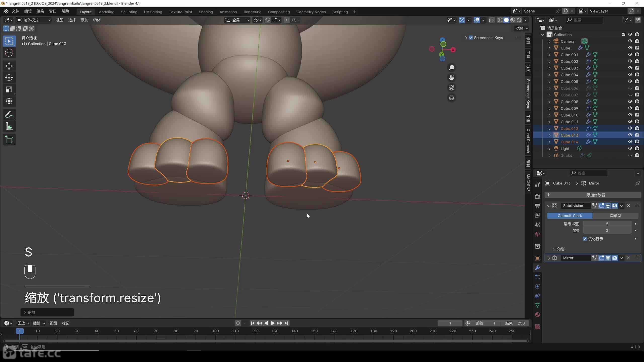Select the Scale tool
Image resolution: width=644 pixels, height=362 pixels.
pos(9,89)
